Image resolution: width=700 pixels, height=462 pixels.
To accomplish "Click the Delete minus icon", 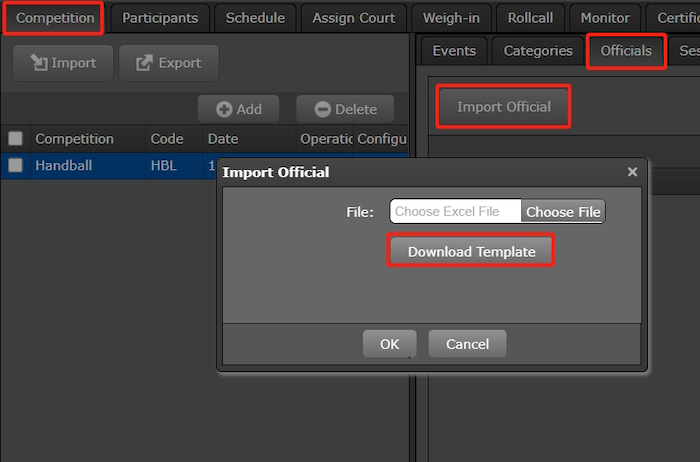I will click(322, 109).
